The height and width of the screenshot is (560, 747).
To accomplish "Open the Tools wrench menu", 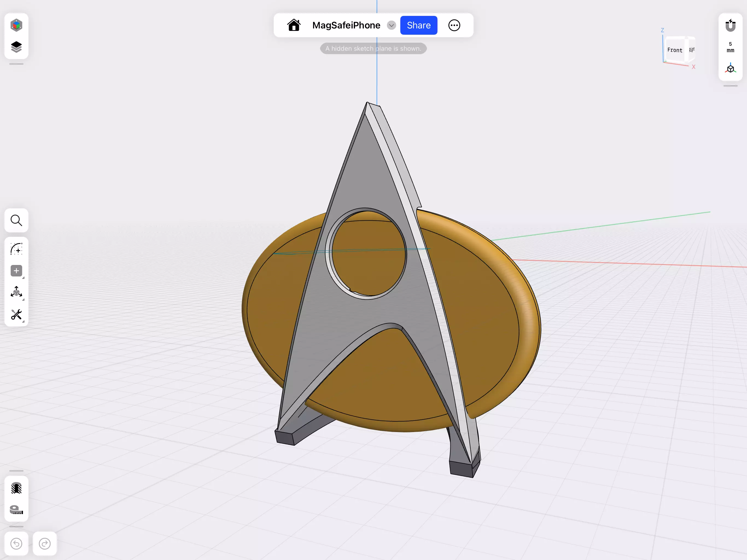I will coord(16,314).
